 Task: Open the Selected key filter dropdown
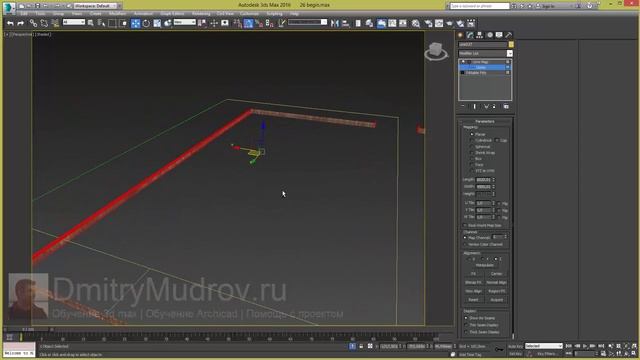[x=544, y=346]
